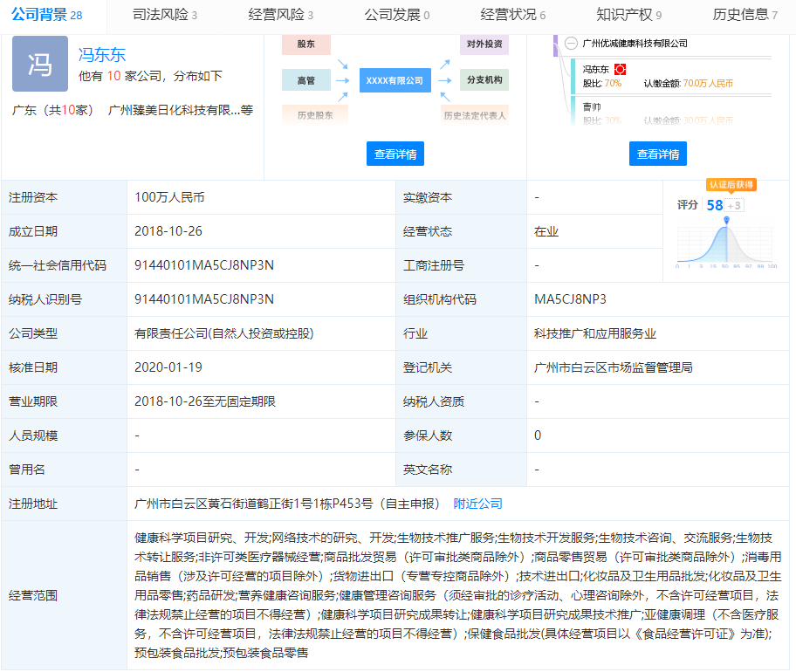The image size is (796, 672).
Task: Click the +3 bonus score box
Action: tap(735, 206)
